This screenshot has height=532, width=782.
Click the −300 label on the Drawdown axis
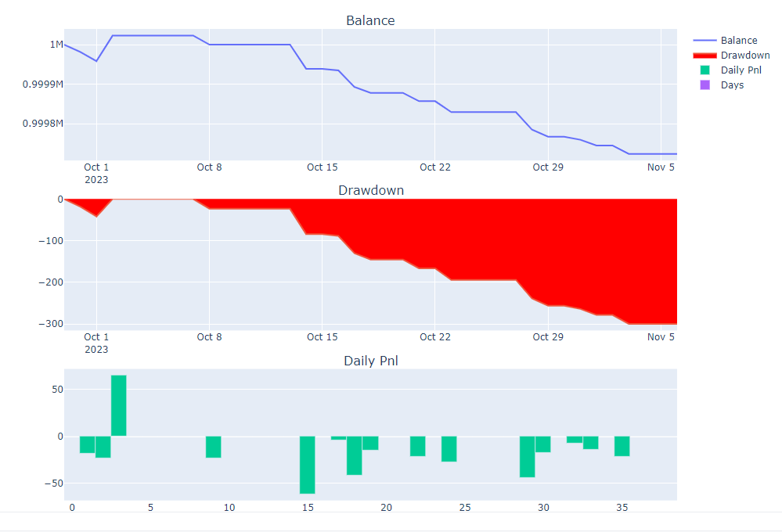[x=51, y=324]
